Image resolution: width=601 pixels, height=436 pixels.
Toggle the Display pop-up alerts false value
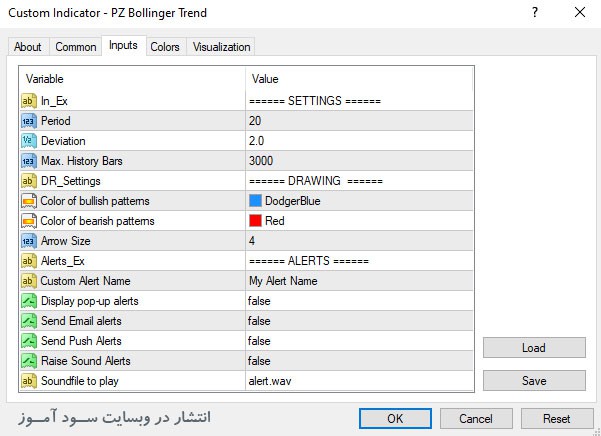click(259, 301)
